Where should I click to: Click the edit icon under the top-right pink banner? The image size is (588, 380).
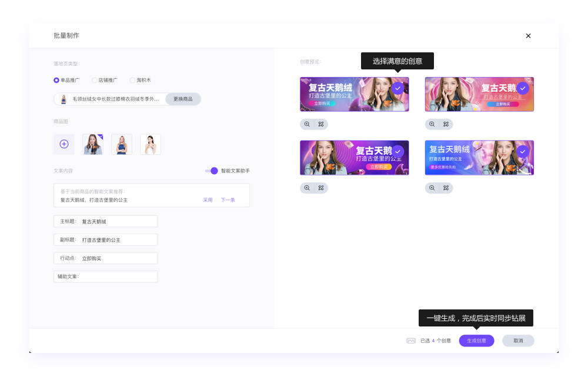pyautogui.click(x=446, y=124)
